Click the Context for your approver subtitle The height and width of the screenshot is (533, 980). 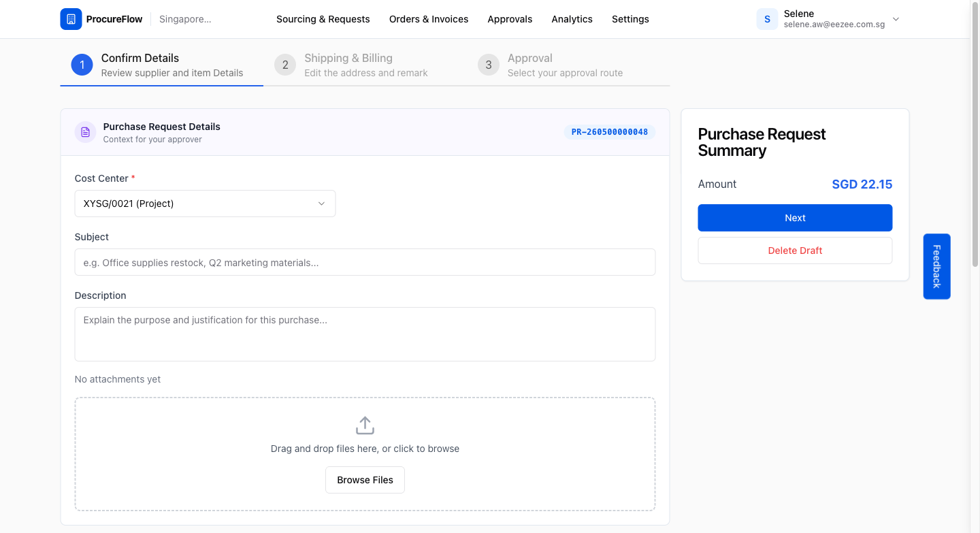pyautogui.click(x=152, y=140)
